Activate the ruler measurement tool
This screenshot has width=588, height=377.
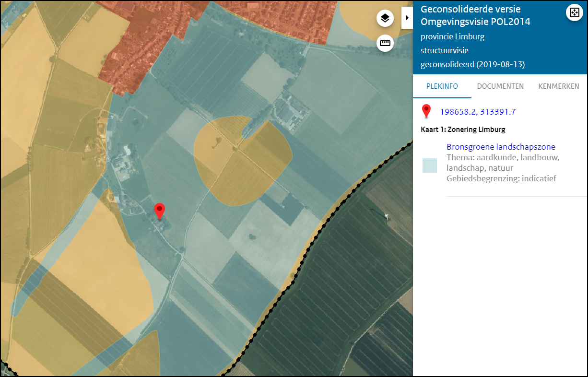pos(385,43)
